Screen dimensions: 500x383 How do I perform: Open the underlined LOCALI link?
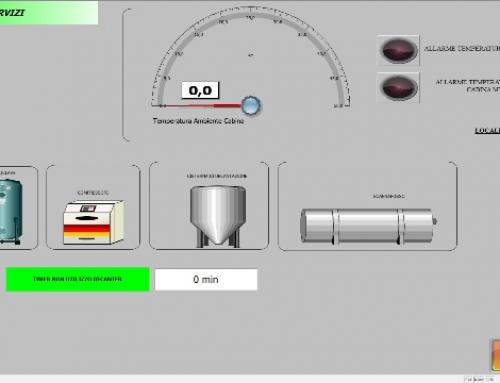[487, 130]
